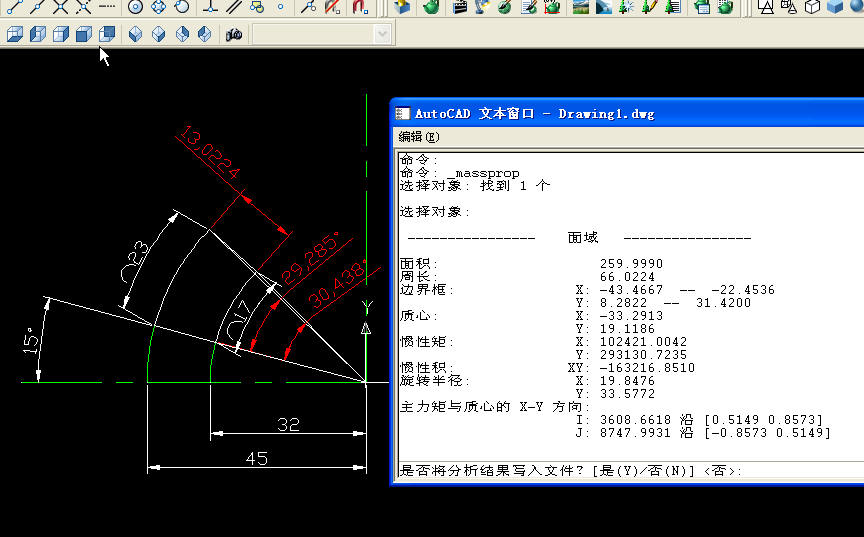Select the Quadrant object snap
Viewport: 864px width, 537px height.
(x=158, y=7)
